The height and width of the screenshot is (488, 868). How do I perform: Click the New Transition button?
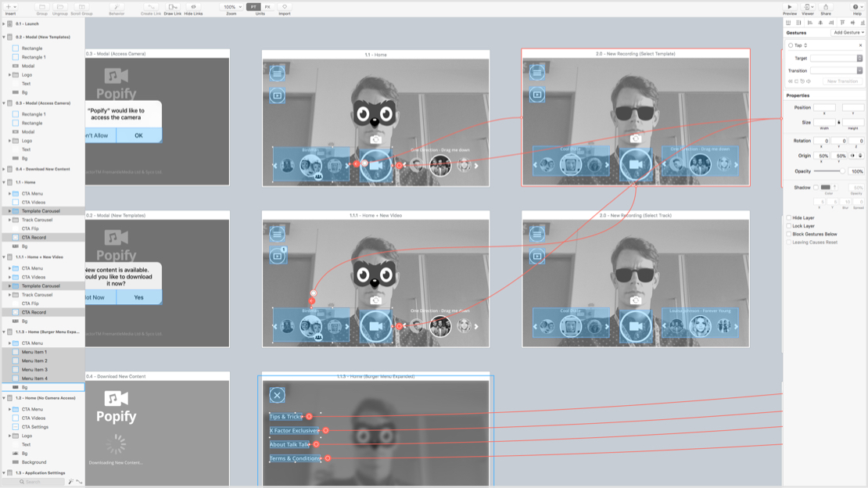(x=842, y=81)
